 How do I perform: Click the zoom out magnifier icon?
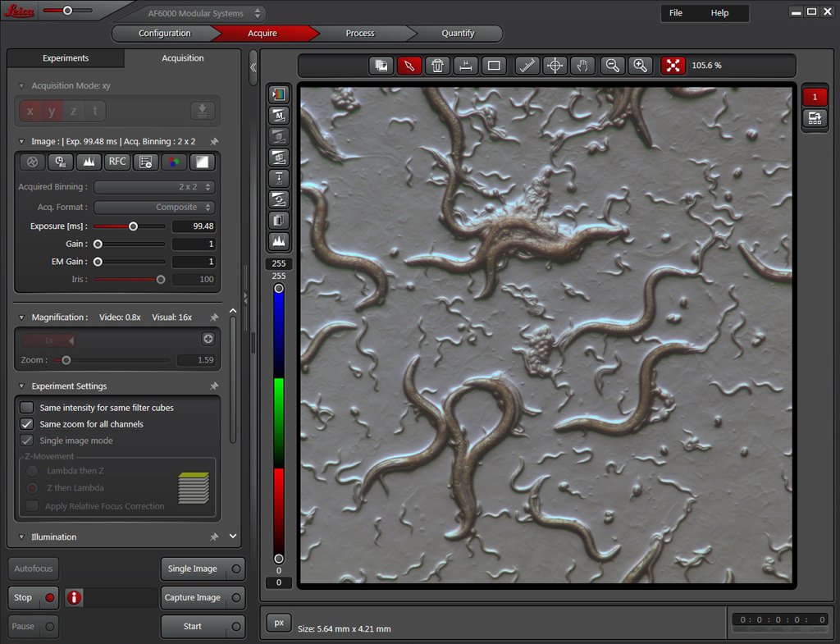(x=612, y=66)
